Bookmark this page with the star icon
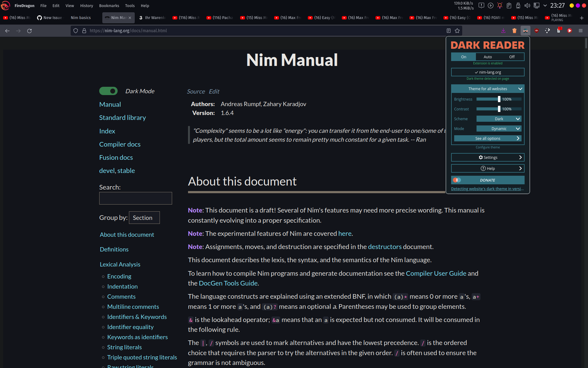Image resolution: width=588 pixels, height=368 pixels. (457, 31)
